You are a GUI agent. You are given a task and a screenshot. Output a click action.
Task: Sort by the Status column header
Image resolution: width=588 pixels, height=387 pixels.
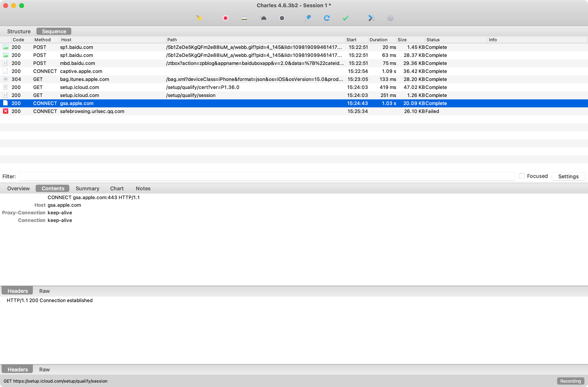coord(456,39)
